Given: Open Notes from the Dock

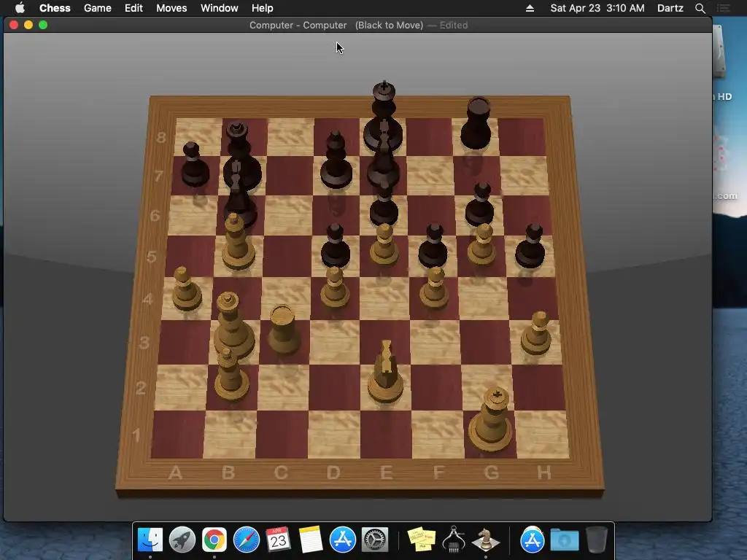Looking at the screenshot, I should pyautogui.click(x=311, y=540).
